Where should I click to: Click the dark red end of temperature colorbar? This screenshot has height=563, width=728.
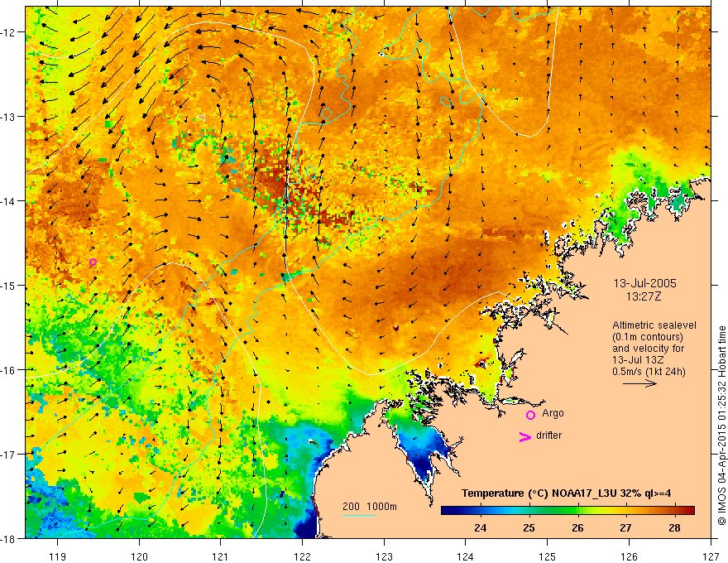pyautogui.click(x=689, y=511)
